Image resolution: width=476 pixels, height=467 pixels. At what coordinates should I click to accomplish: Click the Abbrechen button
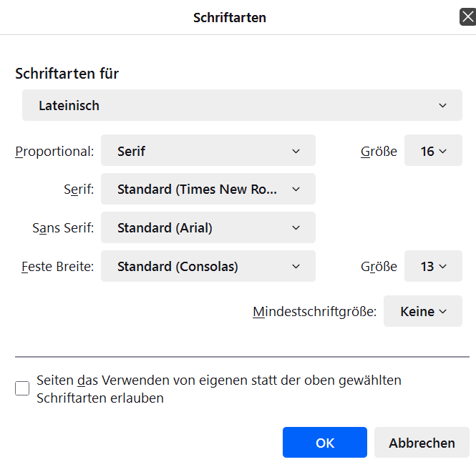point(422,443)
